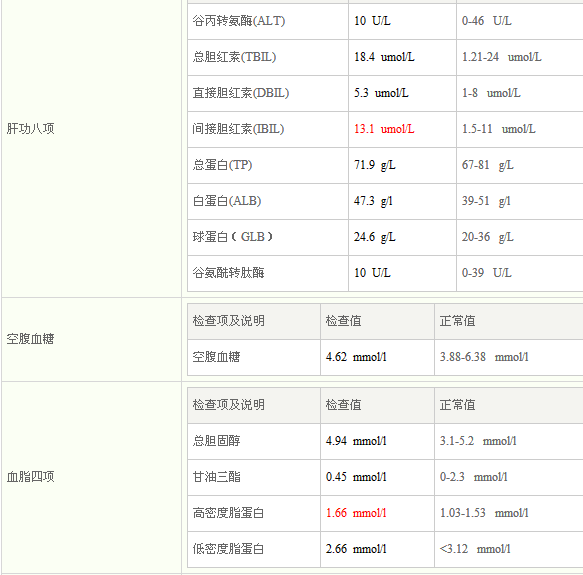Click 正常值 header in blood lipid table
Screen dimensions: 583x575
(x=457, y=405)
